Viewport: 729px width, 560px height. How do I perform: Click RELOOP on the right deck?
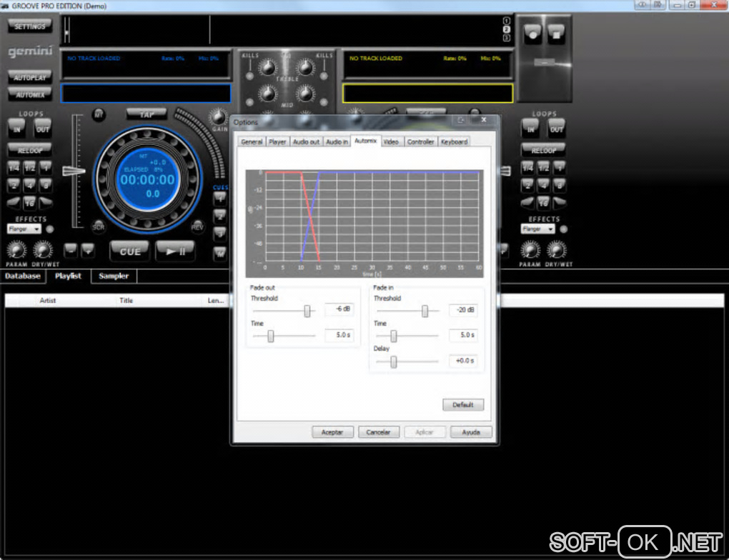click(x=543, y=150)
